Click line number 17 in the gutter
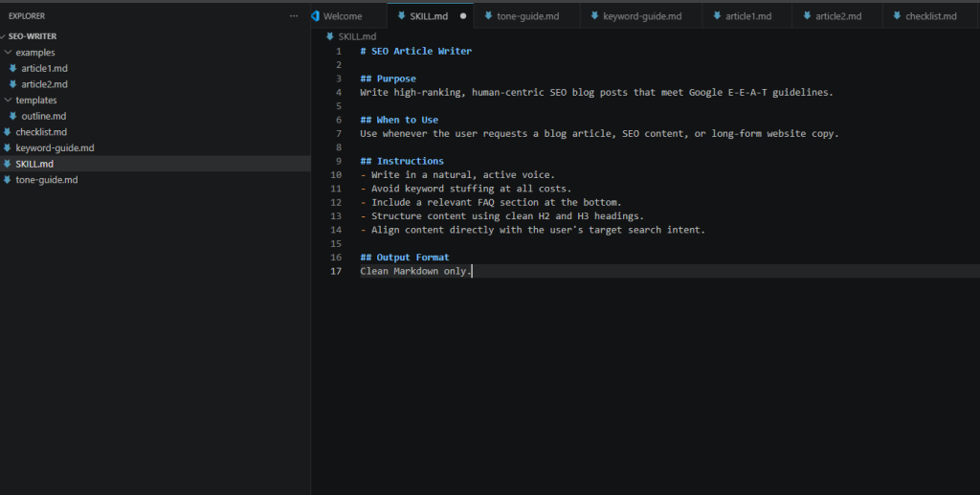The image size is (980, 495). (336, 271)
